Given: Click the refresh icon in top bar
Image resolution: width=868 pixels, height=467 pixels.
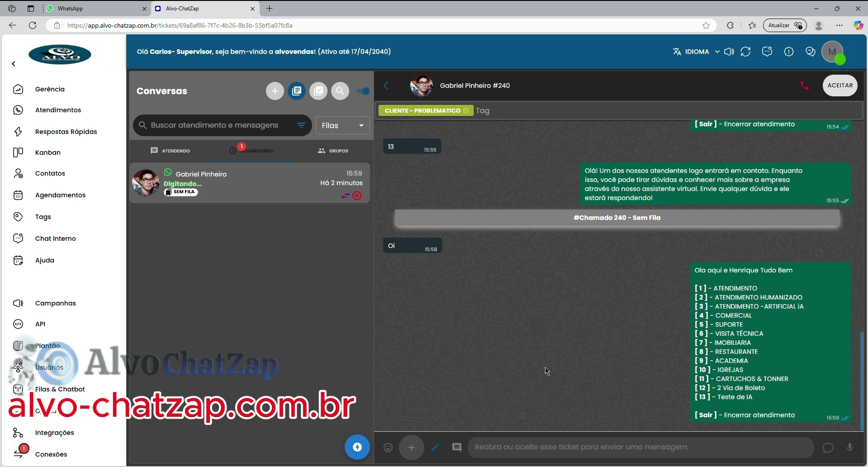Looking at the screenshot, I should point(745,52).
